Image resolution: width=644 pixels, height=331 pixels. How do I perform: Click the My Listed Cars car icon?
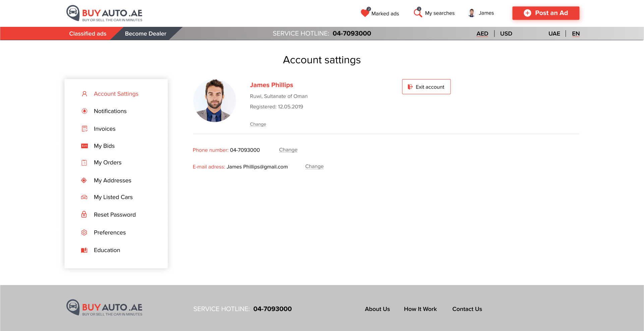pos(84,197)
